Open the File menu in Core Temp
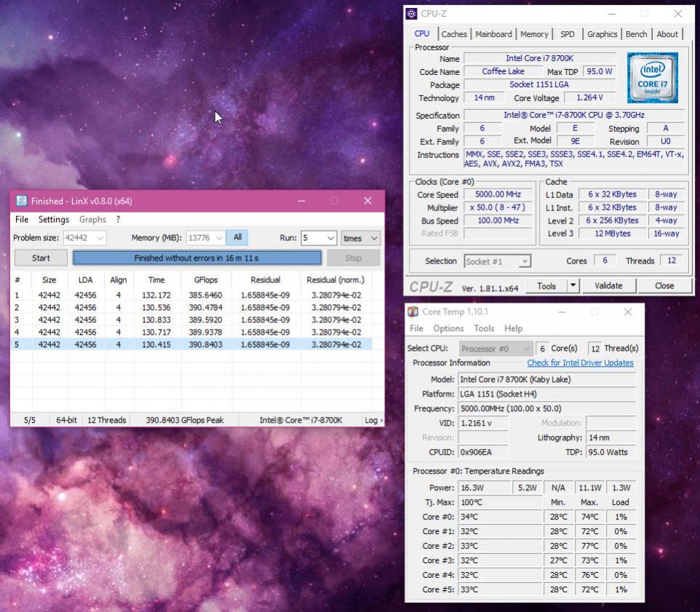Screen dimensions: 700x612 (x=416, y=328)
